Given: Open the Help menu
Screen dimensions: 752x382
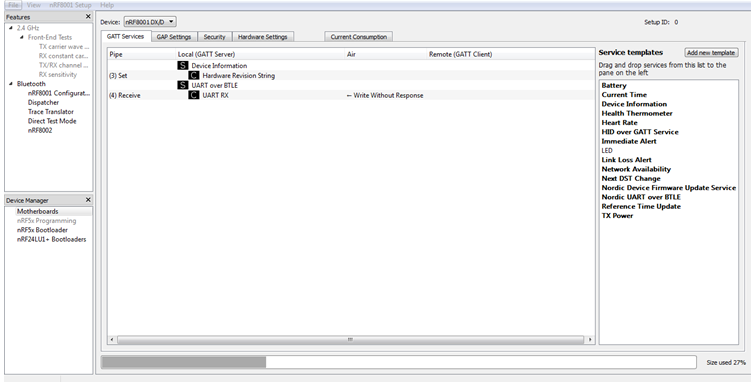Looking at the screenshot, I should click(107, 5).
